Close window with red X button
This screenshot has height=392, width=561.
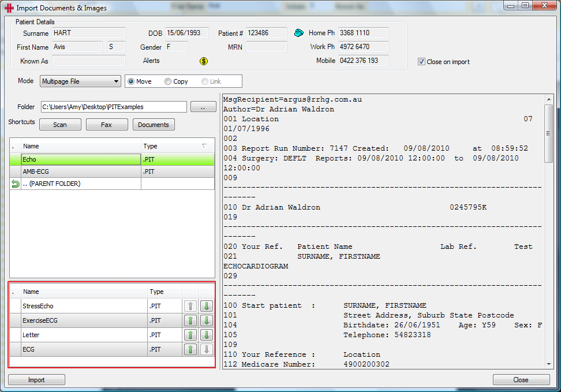pyautogui.click(x=544, y=5)
